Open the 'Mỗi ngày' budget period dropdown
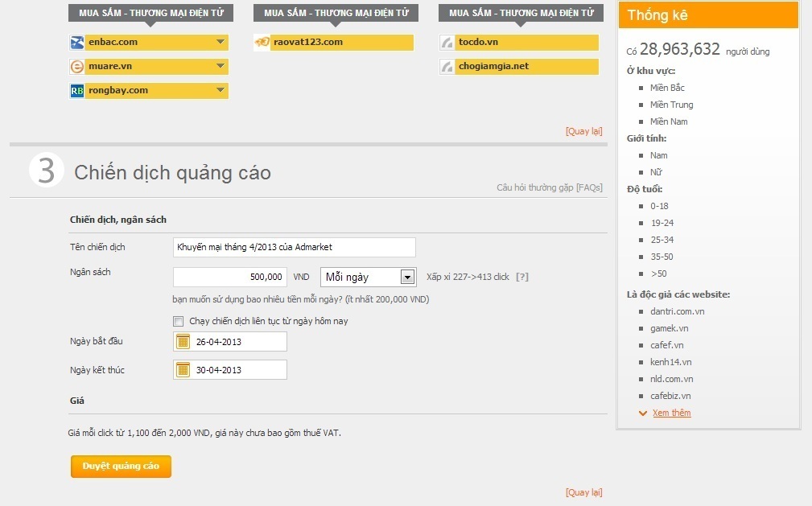 tap(369, 277)
